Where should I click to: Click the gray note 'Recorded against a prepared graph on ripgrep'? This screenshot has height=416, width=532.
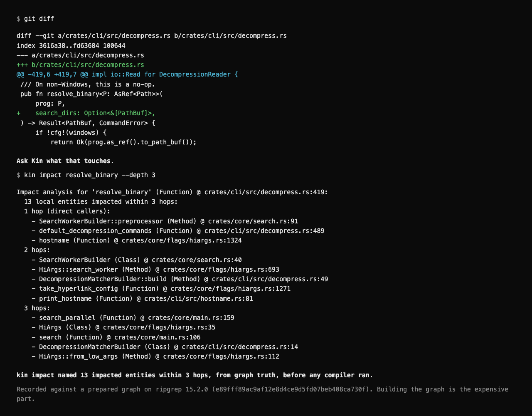tap(262, 394)
